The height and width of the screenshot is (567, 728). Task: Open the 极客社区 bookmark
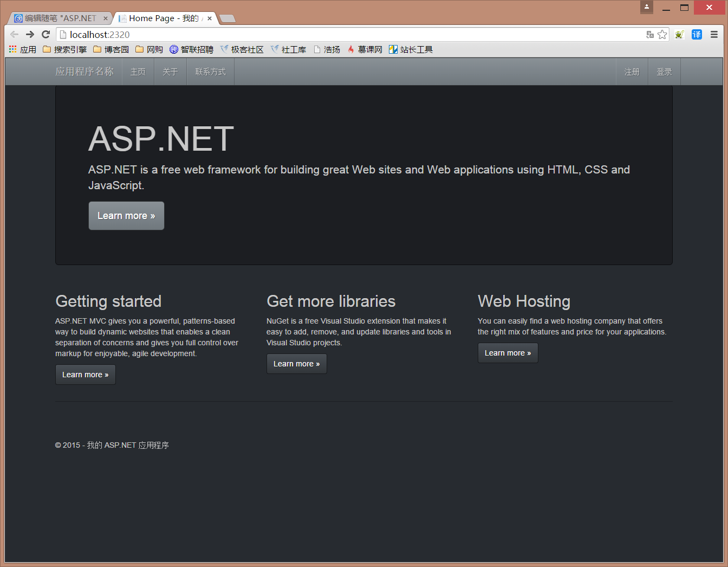pyautogui.click(x=242, y=49)
